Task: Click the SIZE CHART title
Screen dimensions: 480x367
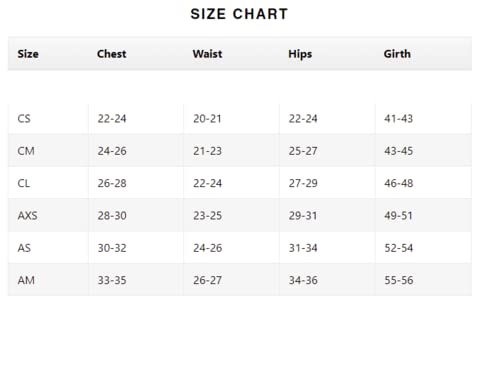Action: (239, 14)
